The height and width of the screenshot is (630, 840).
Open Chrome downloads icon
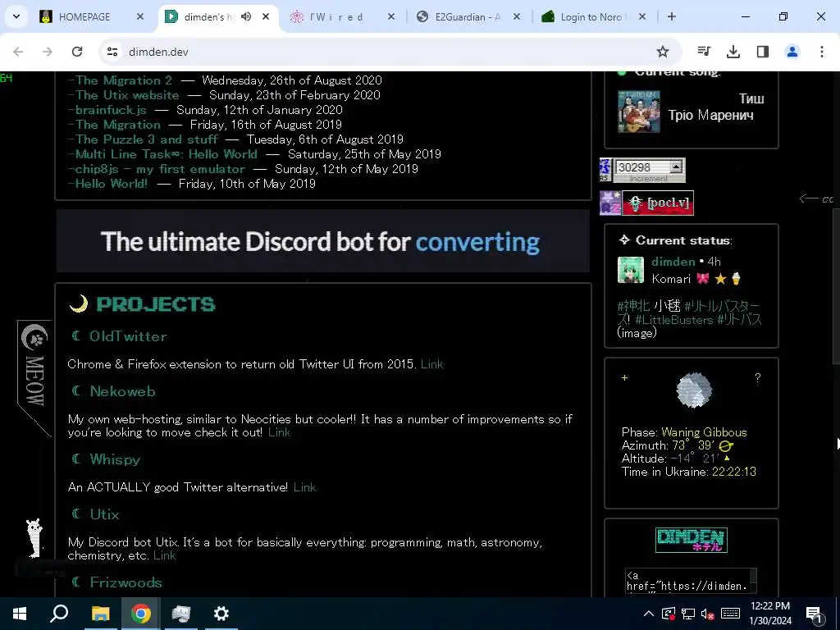733,52
